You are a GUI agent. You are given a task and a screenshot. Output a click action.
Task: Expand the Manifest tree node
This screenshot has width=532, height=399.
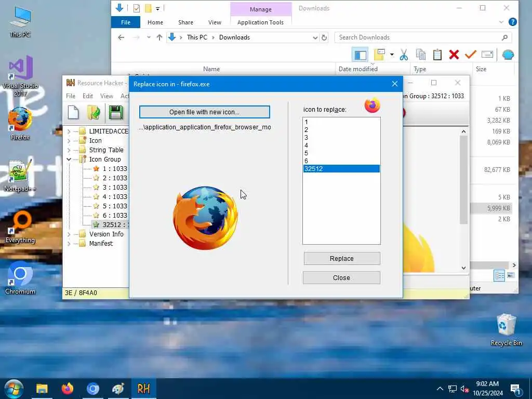click(x=69, y=243)
